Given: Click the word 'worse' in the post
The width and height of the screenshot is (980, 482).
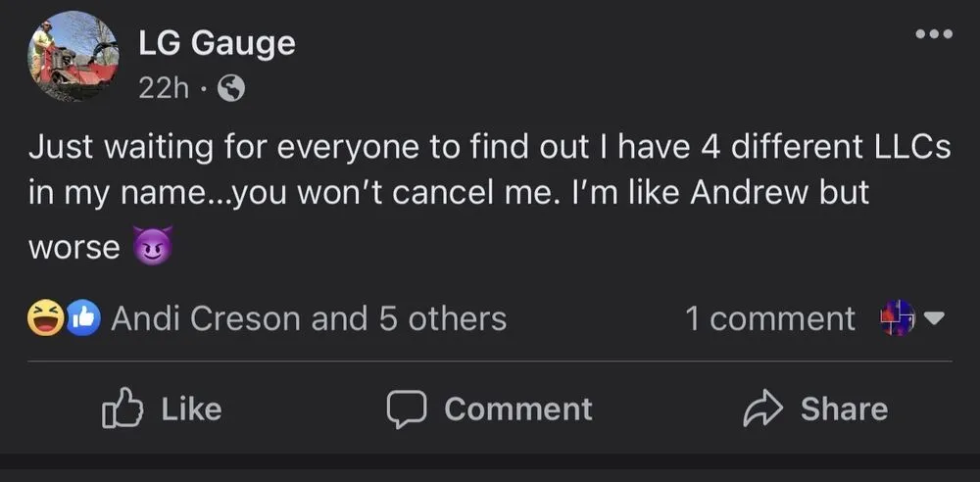Looking at the screenshot, I should pos(73,247).
